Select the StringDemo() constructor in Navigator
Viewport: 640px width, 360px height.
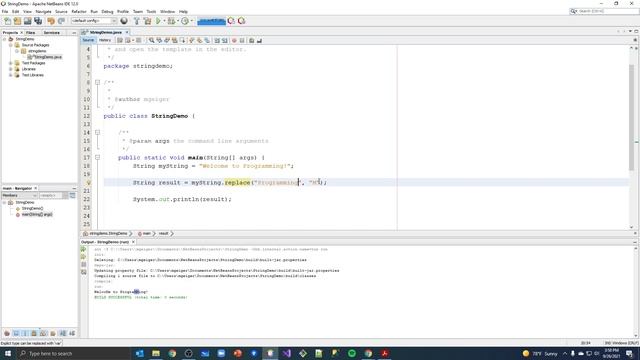32,209
